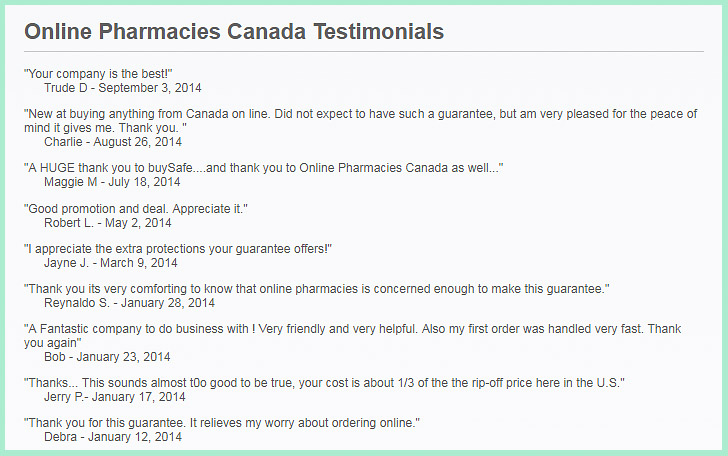Click the "Thank you its very comforting" testimonial
This screenshot has width=728, height=456.
tap(317, 289)
